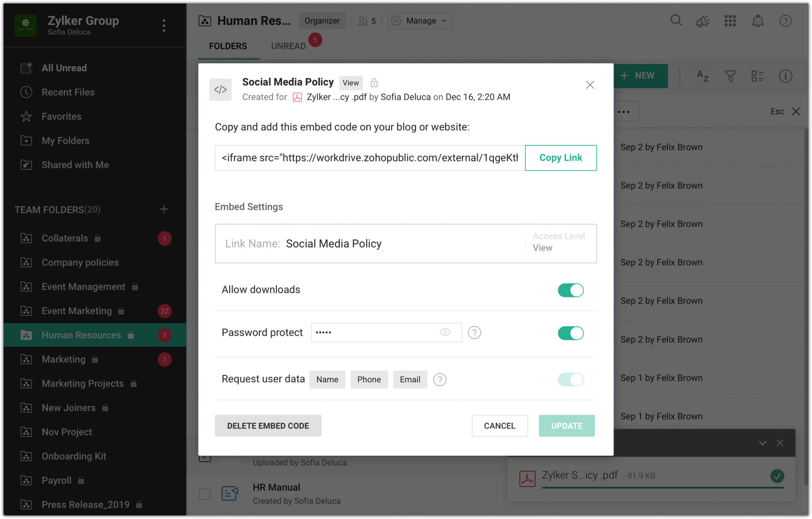Open the notifications bell

758,20
